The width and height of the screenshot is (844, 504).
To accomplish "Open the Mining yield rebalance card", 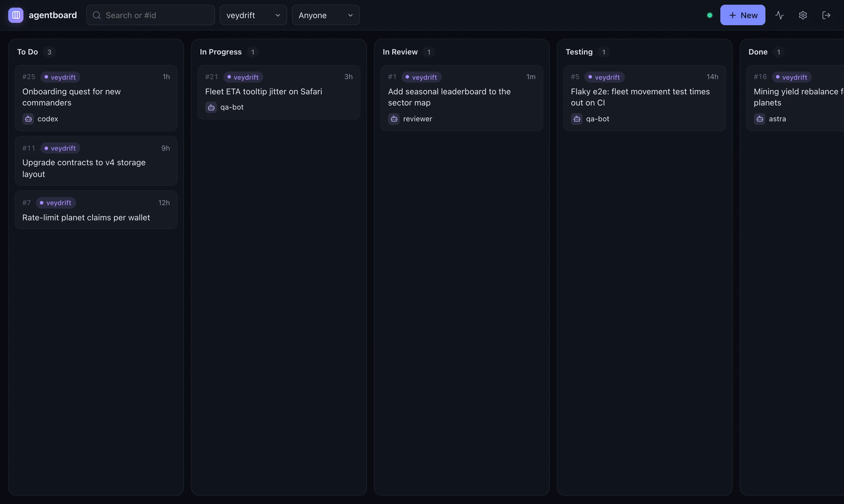I will [795, 98].
